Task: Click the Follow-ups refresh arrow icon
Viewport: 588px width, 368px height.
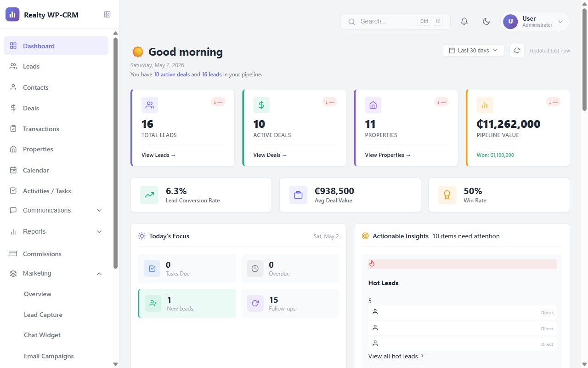Action: pos(255,304)
